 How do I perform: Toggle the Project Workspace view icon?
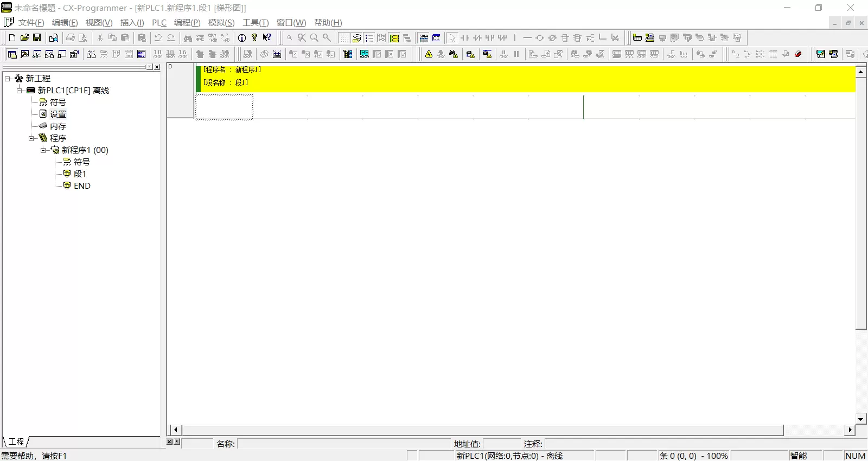tap(12, 54)
